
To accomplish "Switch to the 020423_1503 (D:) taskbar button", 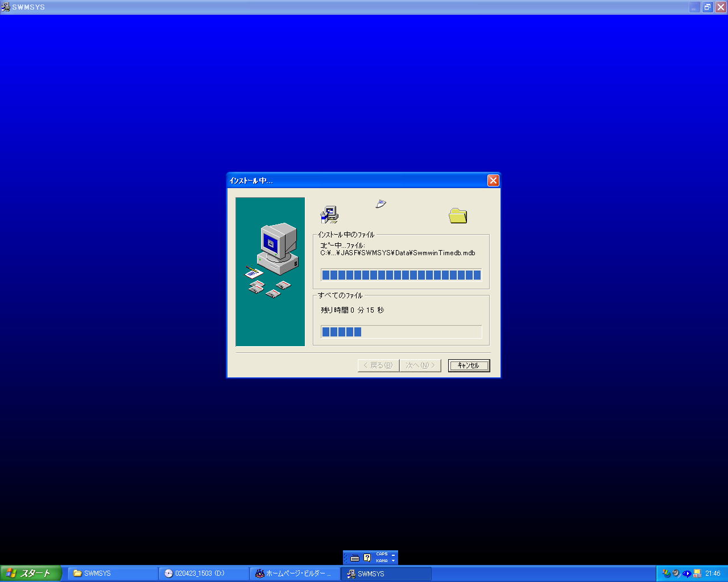I will point(204,573).
